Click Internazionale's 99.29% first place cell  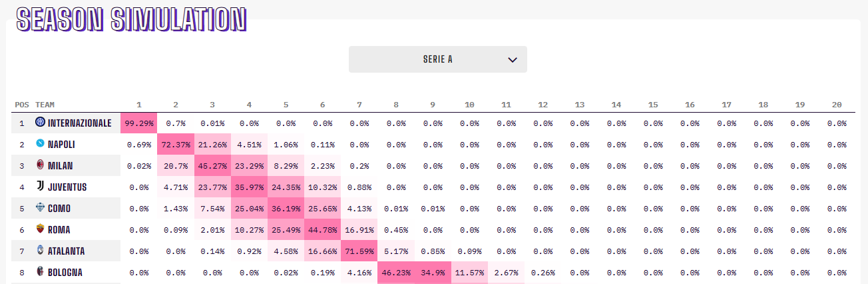click(139, 123)
